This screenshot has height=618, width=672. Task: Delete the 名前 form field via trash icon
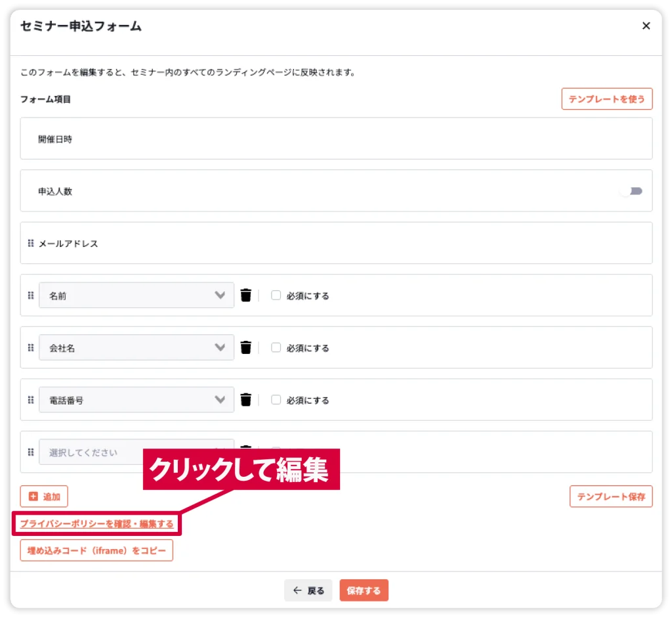coord(246,296)
